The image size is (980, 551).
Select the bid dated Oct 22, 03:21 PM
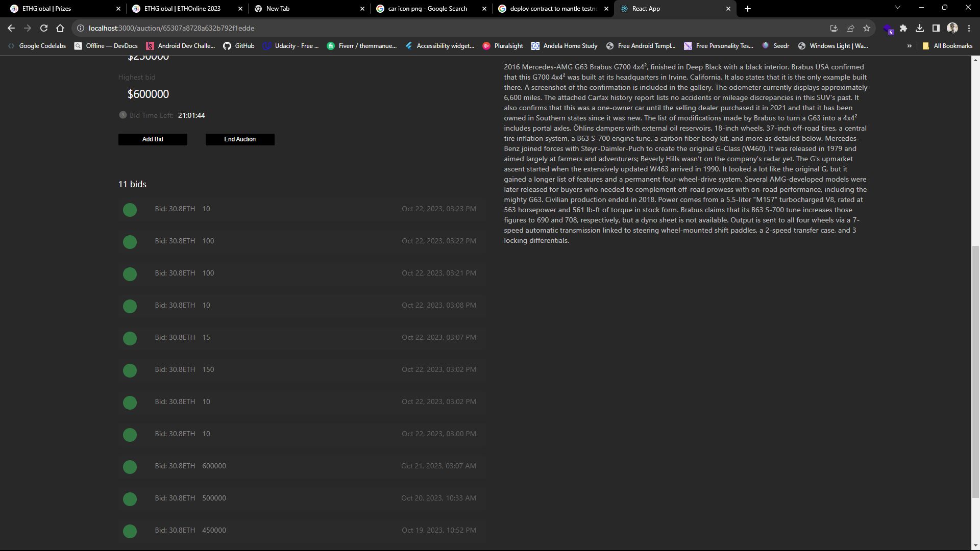(x=302, y=274)
